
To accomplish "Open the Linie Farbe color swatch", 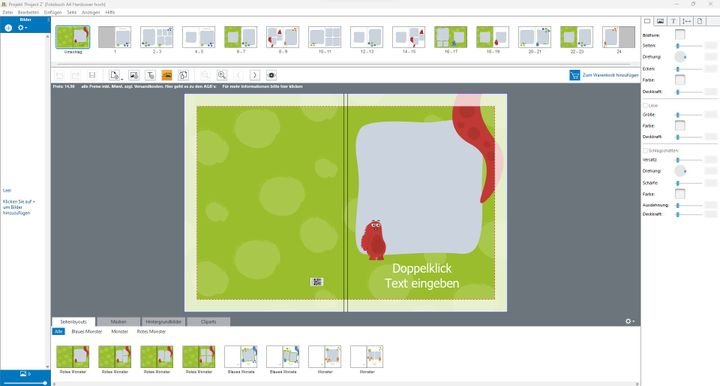I will coord(680,125).
